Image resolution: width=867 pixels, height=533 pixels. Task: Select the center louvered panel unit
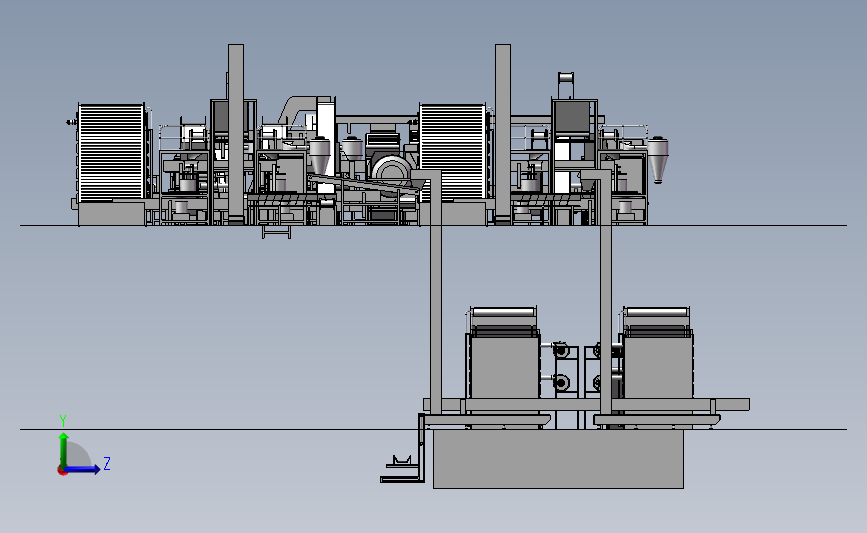coord(453,151)
